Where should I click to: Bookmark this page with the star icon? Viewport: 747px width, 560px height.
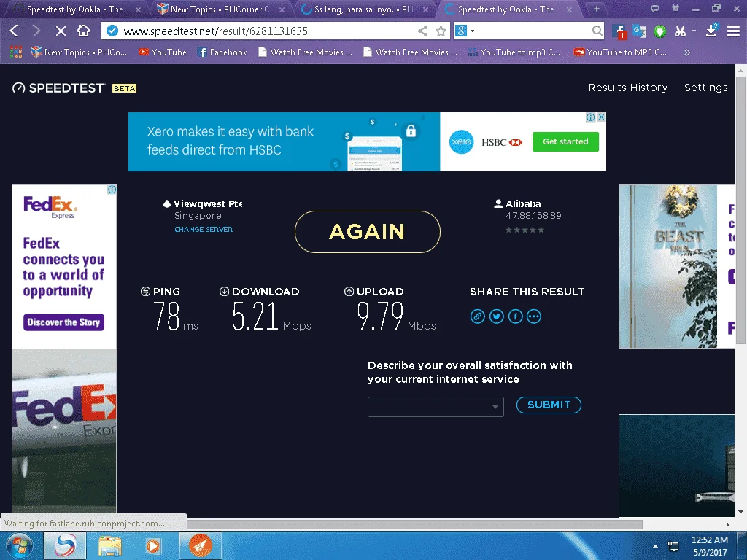click(x=441, y=31)
